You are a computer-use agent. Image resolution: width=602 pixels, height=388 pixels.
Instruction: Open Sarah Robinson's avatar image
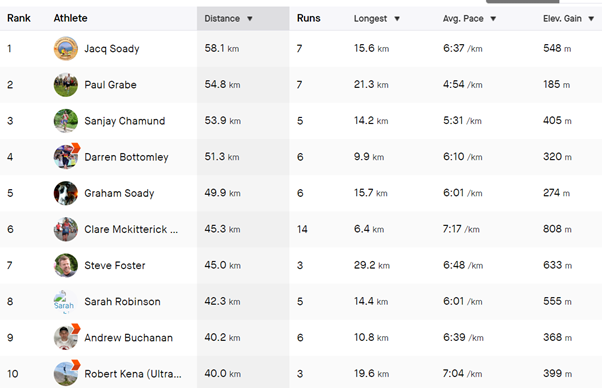pyautogui.click(x=66, y=301)
